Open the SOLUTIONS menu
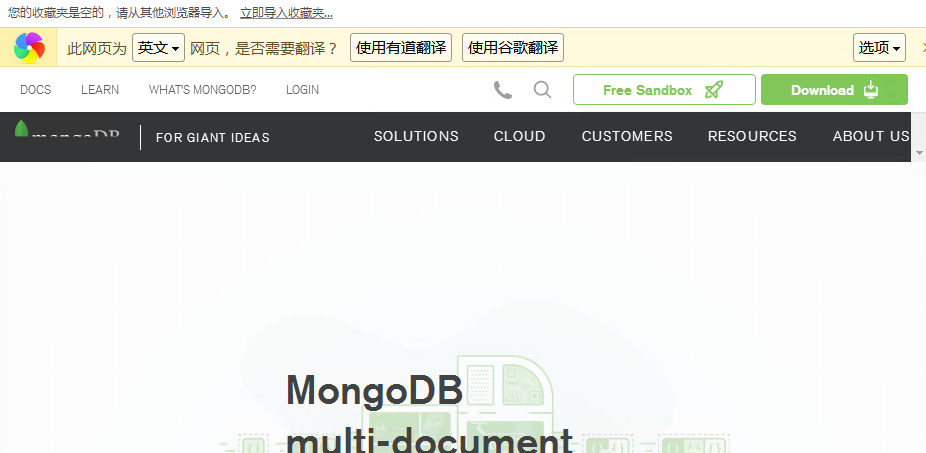The width and height of the screenshot is (926, 453). click(x=416, y=137)
